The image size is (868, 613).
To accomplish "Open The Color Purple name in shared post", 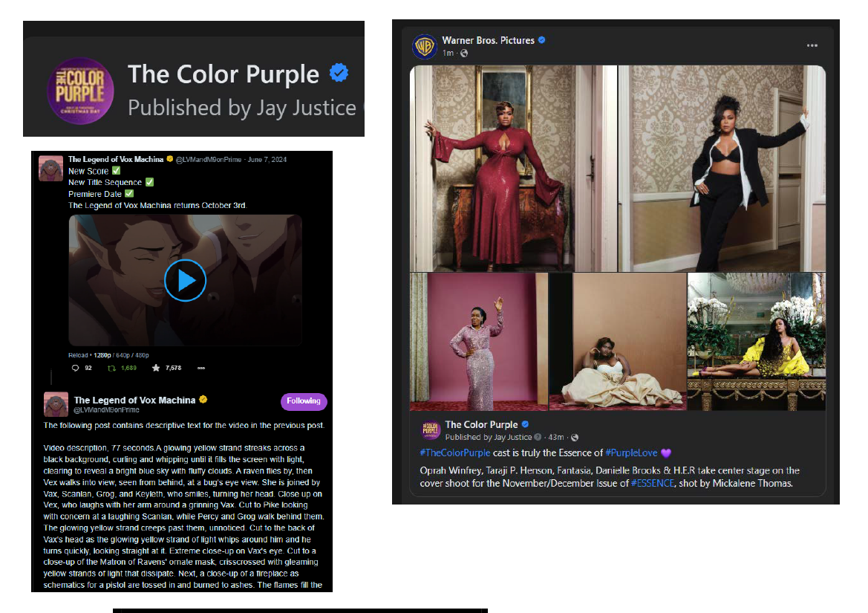I will point(482,425).
